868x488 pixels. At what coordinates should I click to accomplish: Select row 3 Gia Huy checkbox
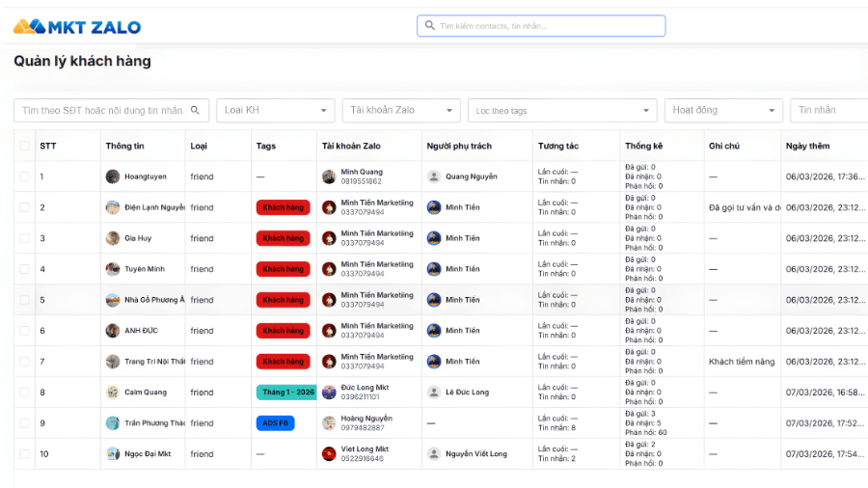pos(24,238)
